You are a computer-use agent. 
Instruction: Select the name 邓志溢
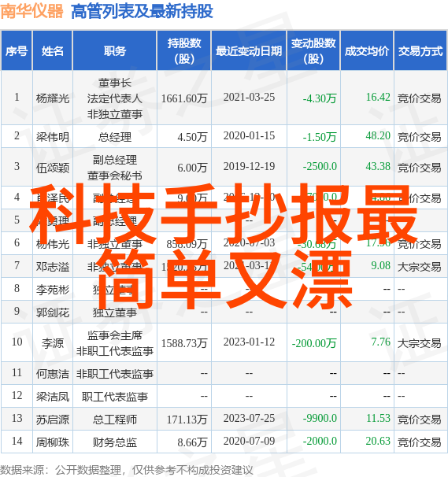(x=53, y=267)
